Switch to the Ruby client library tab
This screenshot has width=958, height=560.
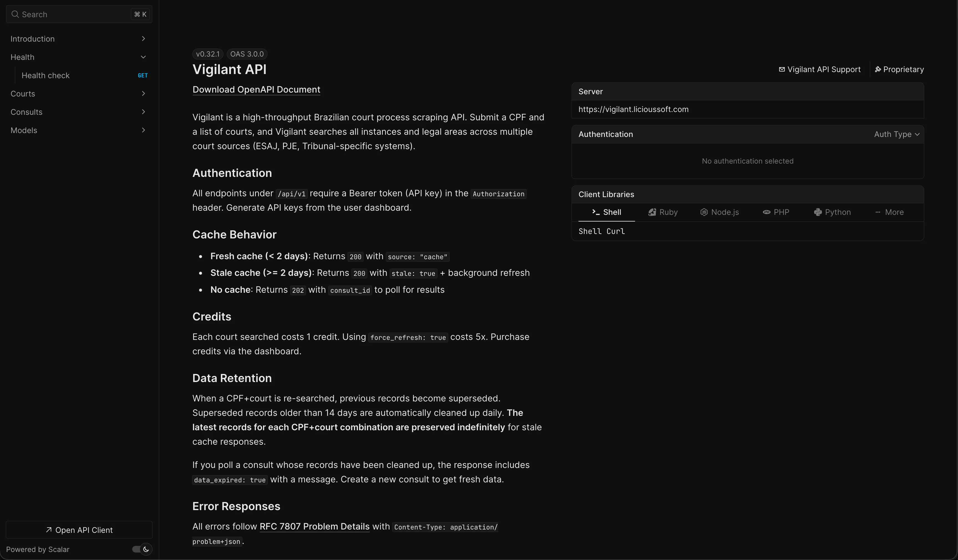coord(663,212)
